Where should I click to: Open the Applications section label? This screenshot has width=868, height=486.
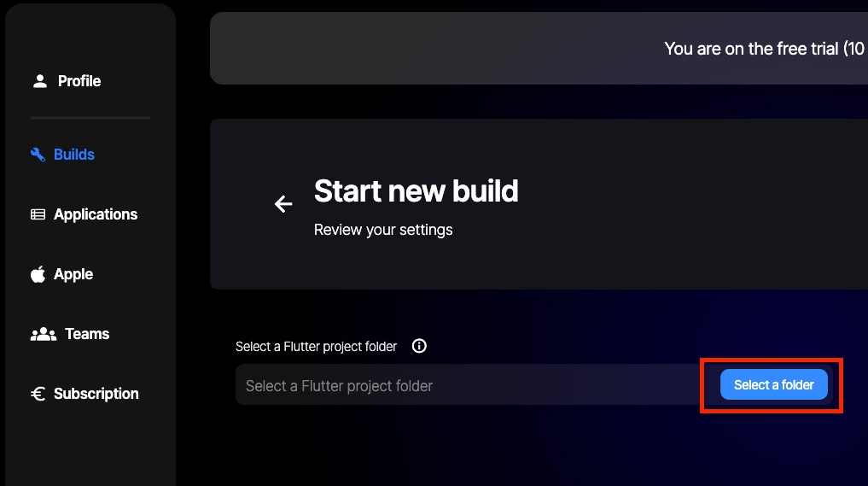coord(96,214)
